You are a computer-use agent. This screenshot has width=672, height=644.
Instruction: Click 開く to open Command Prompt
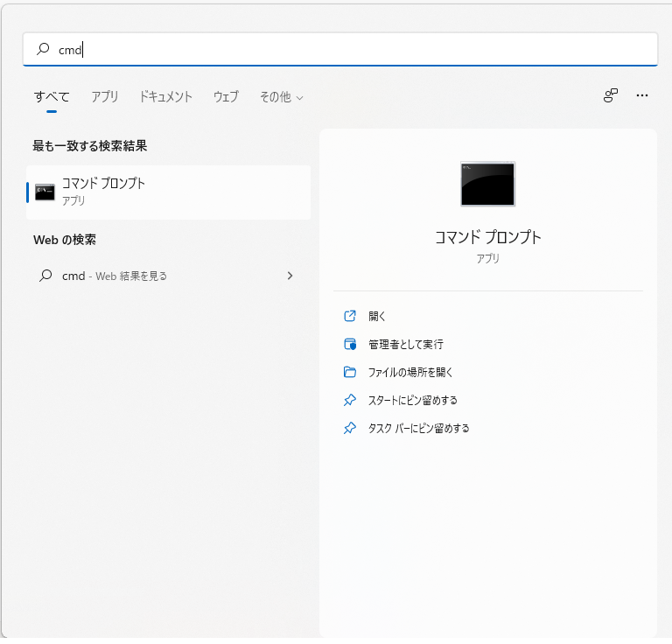[377, 316]
